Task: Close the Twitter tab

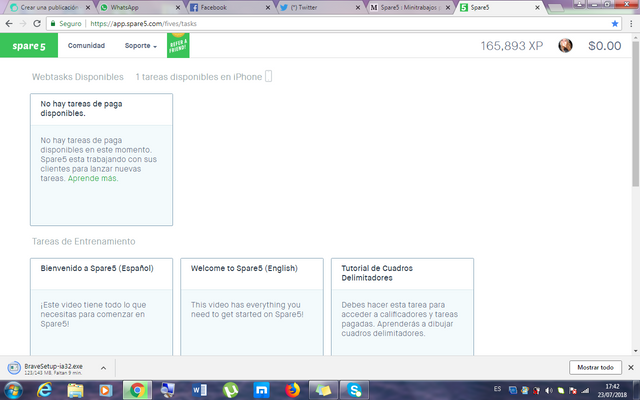Action: [x=358, y=7]
